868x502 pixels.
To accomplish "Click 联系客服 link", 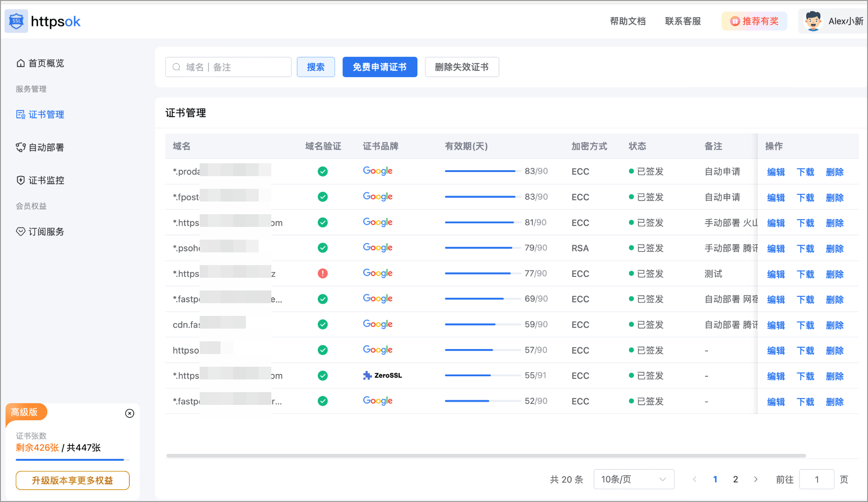I will (x=683, y=21).
